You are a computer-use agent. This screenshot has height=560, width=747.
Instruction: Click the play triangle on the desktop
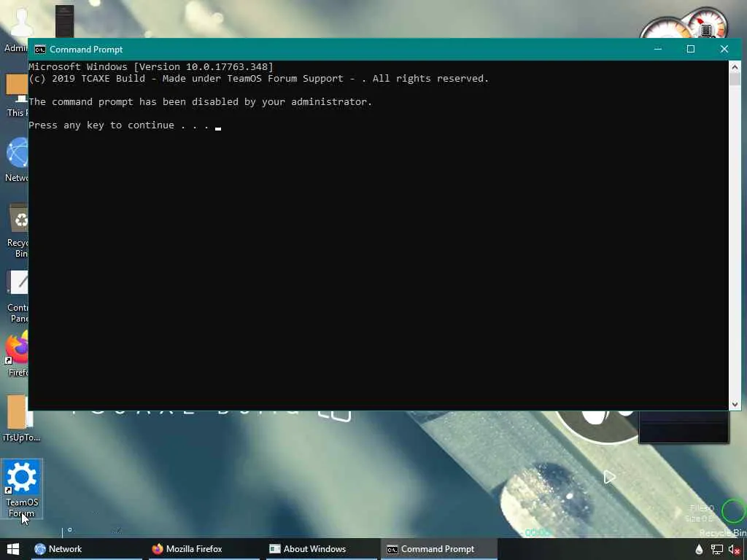[609, 477]
